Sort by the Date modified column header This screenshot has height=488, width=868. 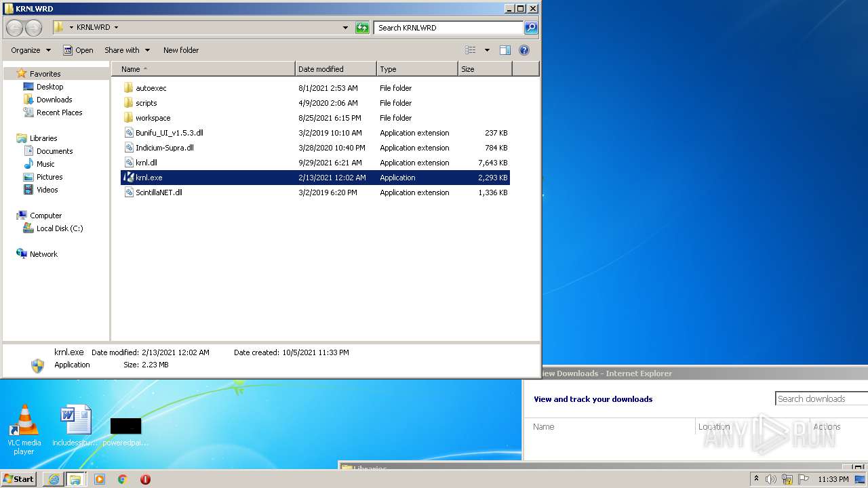coord(336,69)
